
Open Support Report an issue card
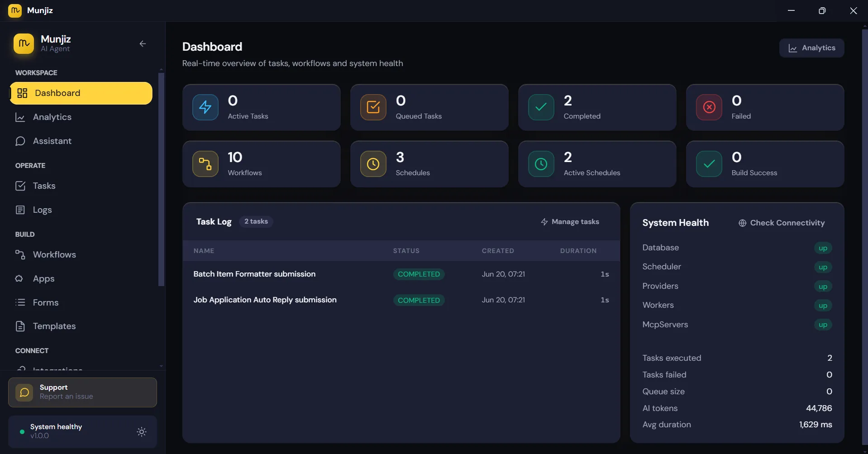[x=82, y=392]
